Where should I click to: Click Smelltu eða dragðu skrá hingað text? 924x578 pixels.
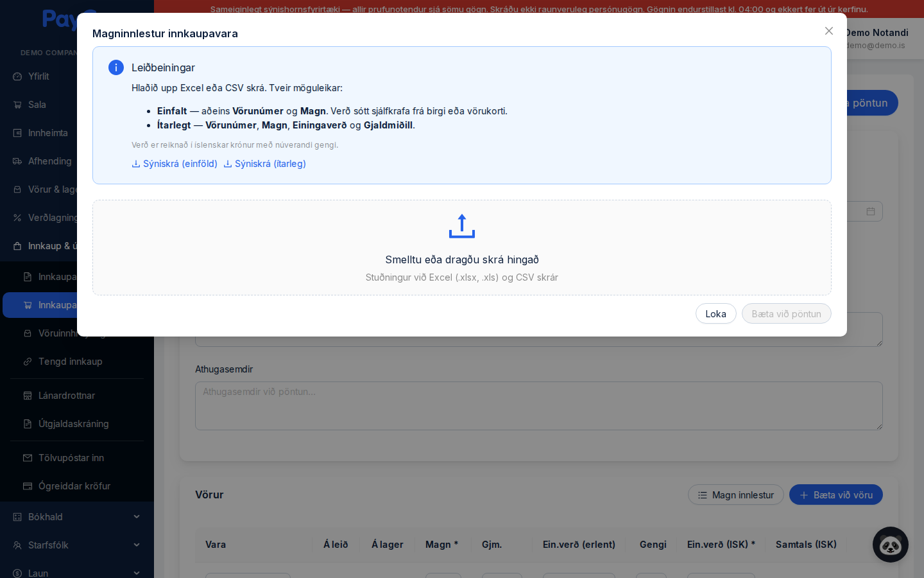[462, 259]
